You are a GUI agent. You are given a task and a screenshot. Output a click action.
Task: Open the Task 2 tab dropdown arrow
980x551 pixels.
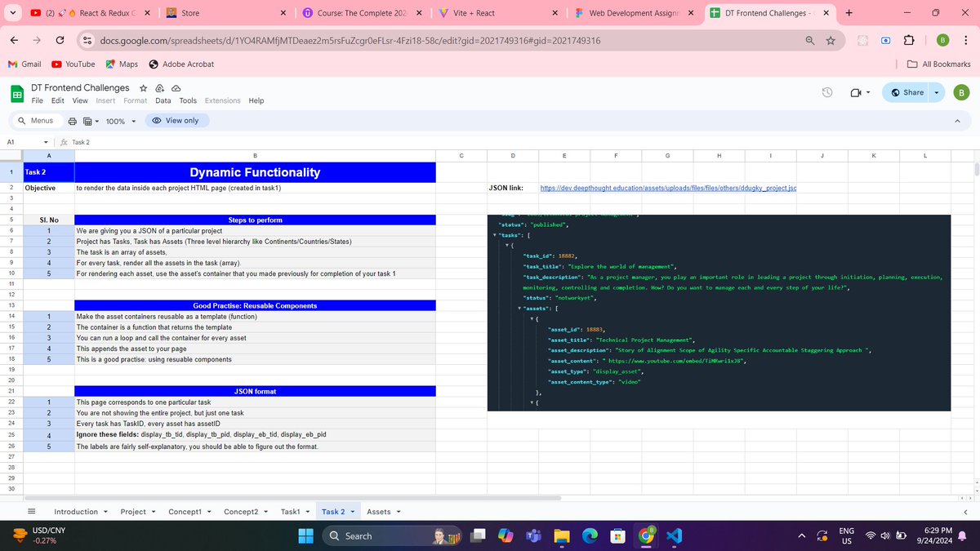[352, 513]
